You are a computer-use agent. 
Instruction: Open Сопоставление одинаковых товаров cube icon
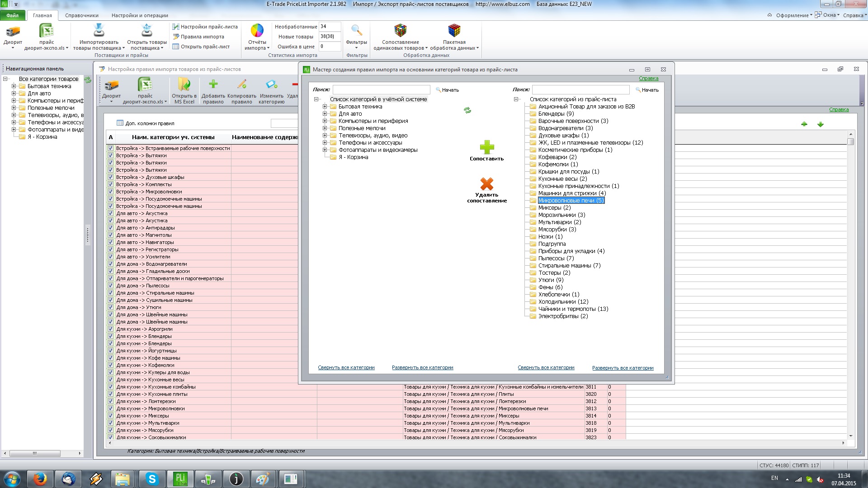pyautogui.click(x=400, y=31)
